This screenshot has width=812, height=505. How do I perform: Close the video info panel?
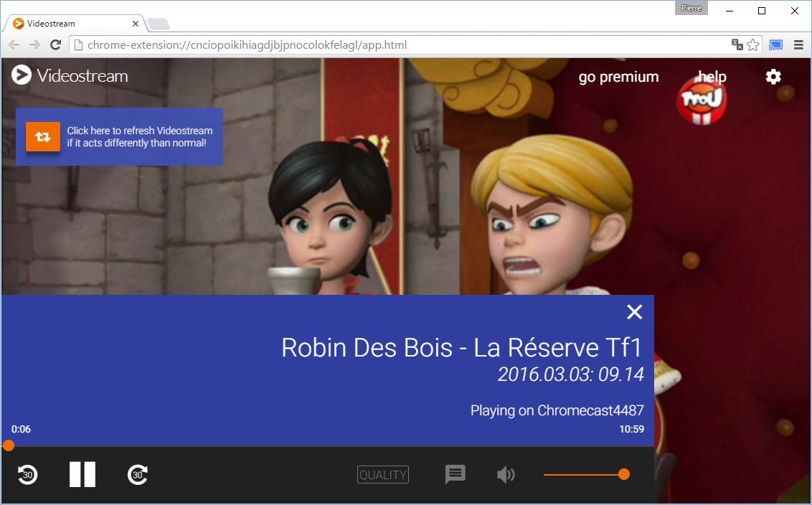pyautogui.click(x=634, y=312)
